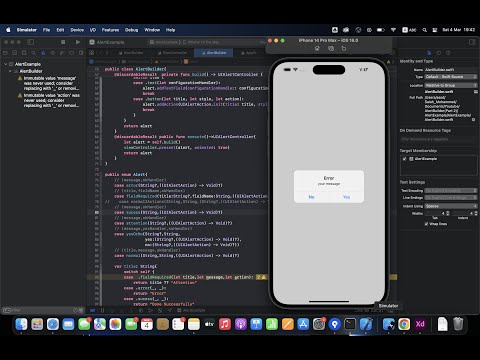The image size is (480, 360).
Task: Open the Debug menu
Action: (x=131, y=30)
